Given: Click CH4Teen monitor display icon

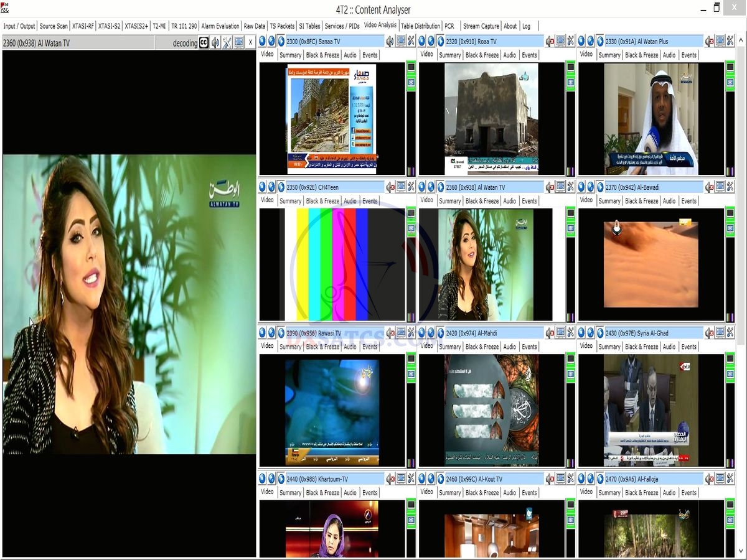Looking at the screenshot, I should tap(402, 187).
